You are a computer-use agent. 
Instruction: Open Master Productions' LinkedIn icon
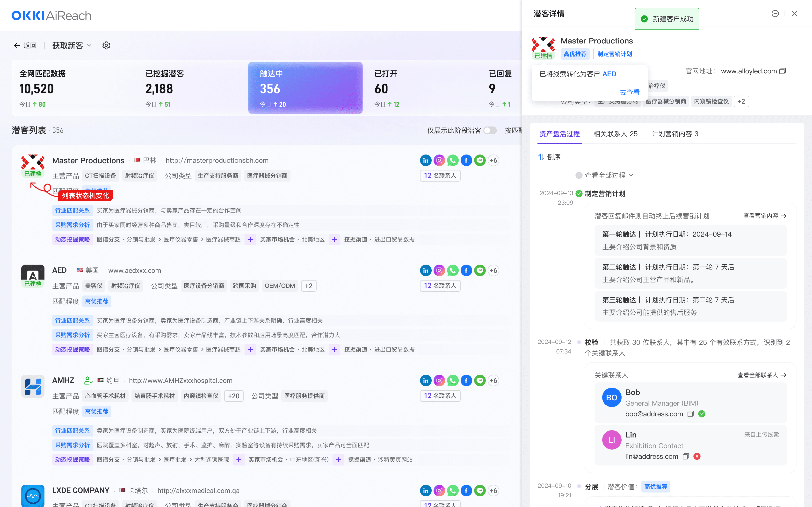click(426, 160)
